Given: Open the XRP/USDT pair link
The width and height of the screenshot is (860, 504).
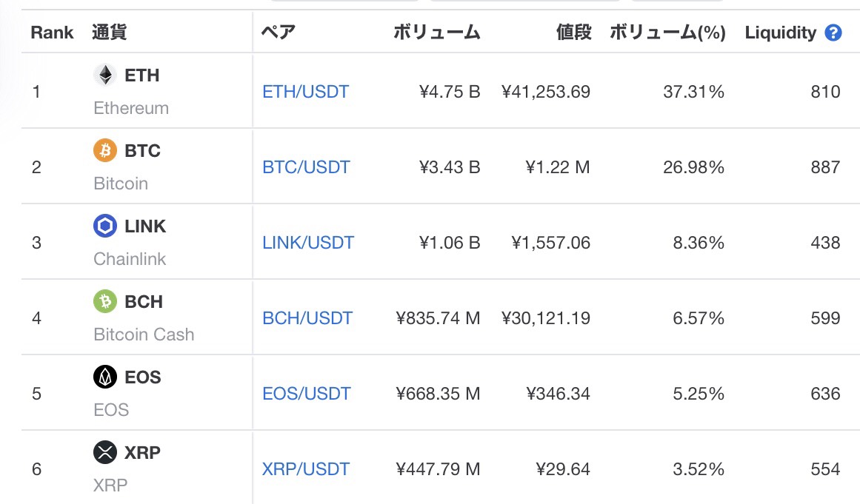Looking at the screenshot, I should click(305, 469).
